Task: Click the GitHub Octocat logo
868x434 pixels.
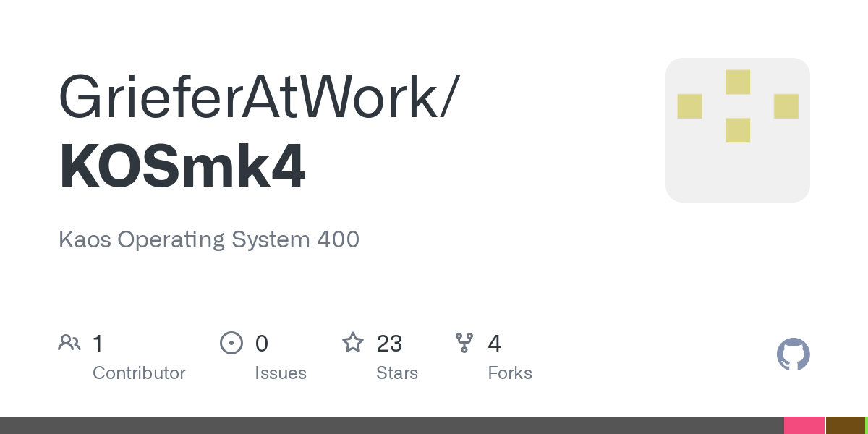Action: pyautogui.click(x=793, y=354)
